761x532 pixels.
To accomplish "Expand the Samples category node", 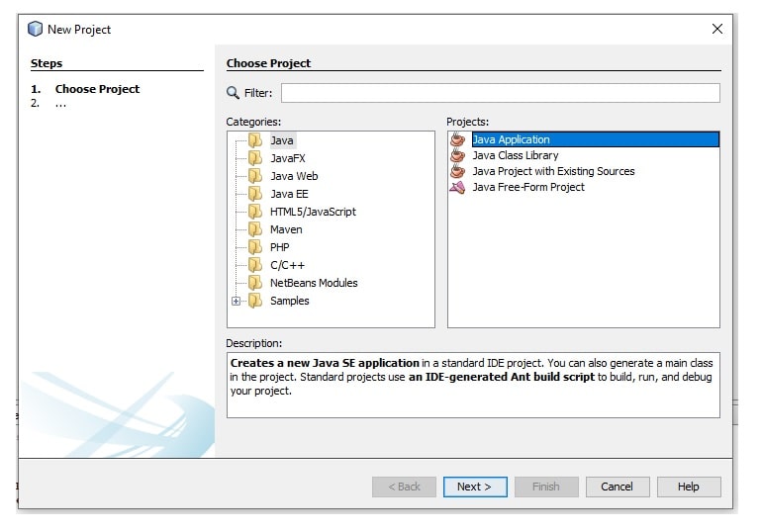I will coord(236,302).
